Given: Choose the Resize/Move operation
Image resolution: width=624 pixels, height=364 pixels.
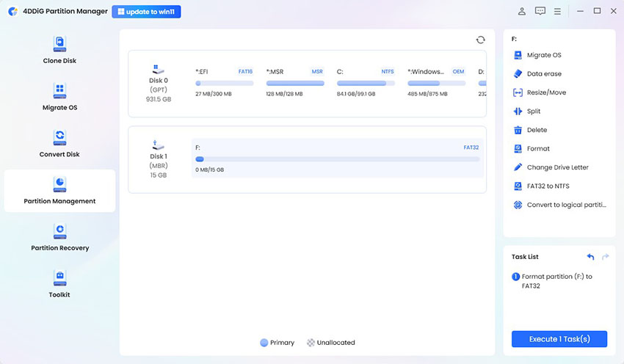Looking at the screenshot, I should pos(545,92).
